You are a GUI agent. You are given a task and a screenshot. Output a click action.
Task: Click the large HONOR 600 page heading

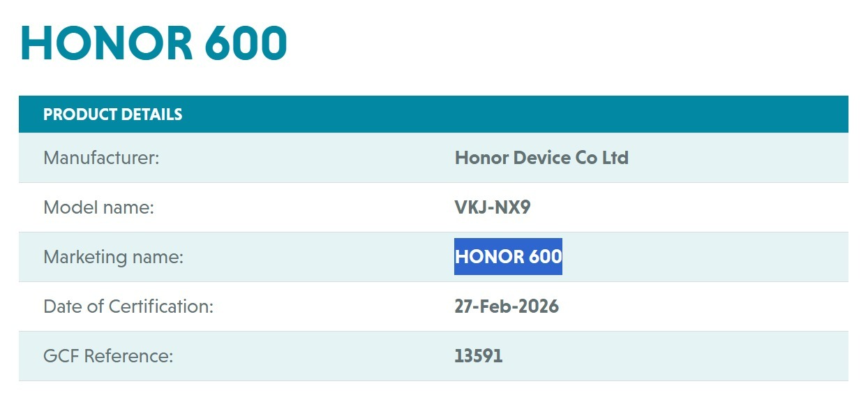[154, 43]
